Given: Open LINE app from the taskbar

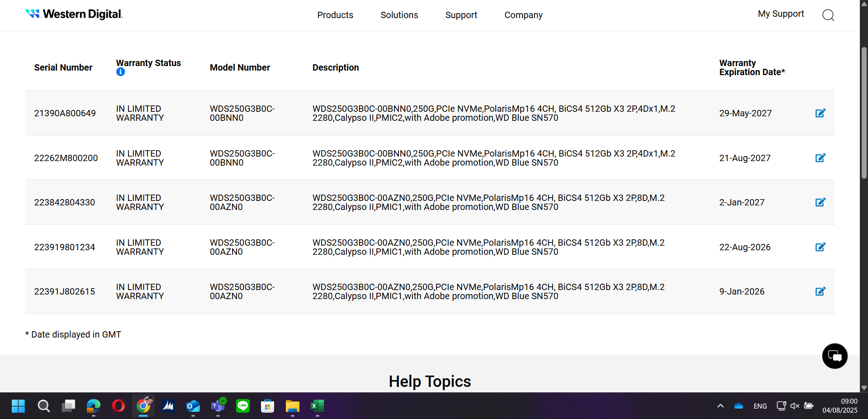Looking at the screenshot, I should point(243,406).
